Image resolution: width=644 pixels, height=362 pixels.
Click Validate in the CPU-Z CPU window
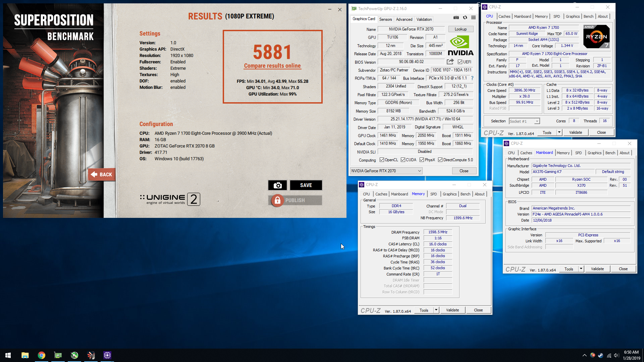click(x=575, y=132)
